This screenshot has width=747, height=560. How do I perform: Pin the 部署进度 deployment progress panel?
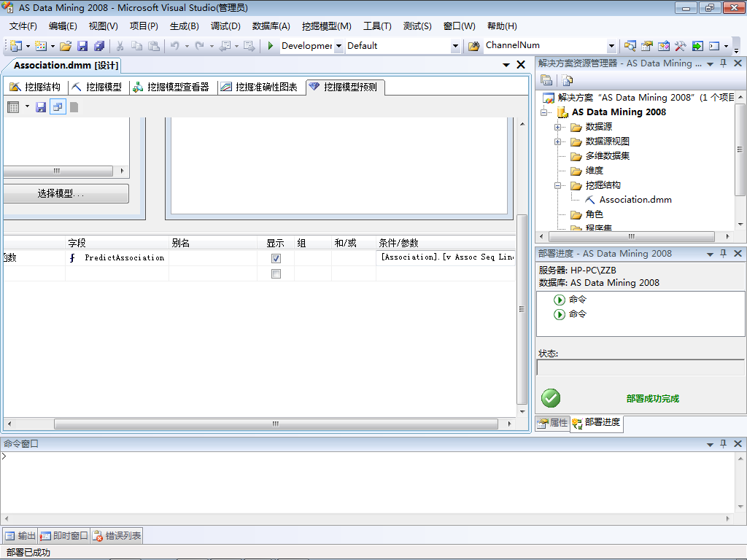(x=723, y=253)
